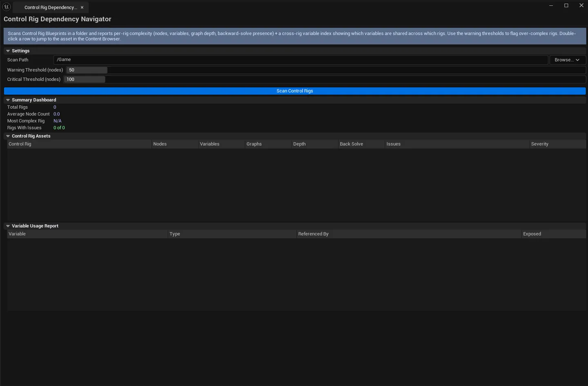Select the Control Rig Dependency tab
The height and width of the screenshot is (386, 588).
pos(51,7)
